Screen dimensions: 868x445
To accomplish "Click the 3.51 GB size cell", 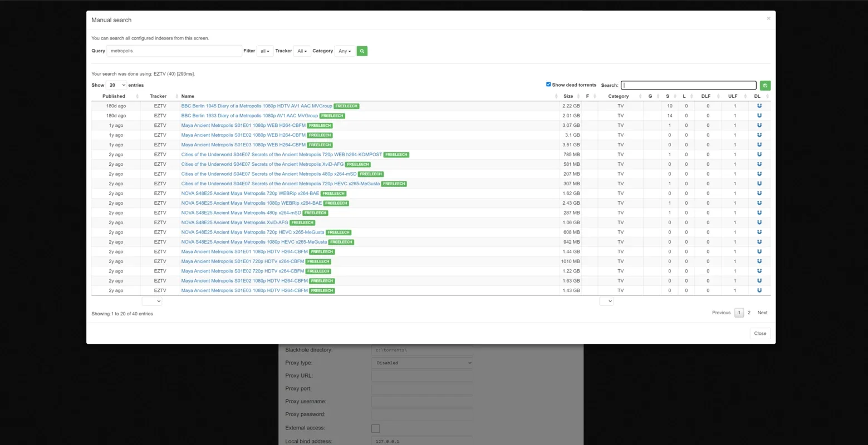I will click(x=571, y=145).
